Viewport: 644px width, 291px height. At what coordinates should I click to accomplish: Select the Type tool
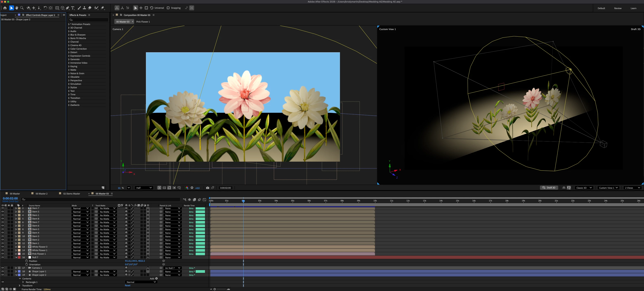73,8
